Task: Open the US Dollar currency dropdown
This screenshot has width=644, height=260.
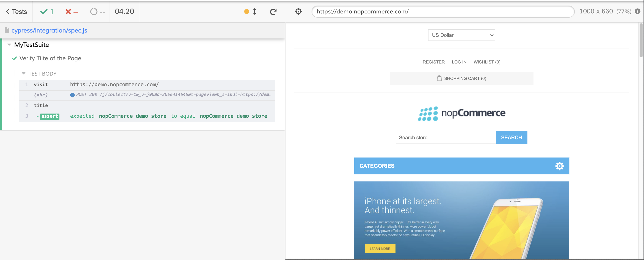Action: click(461, 35)
